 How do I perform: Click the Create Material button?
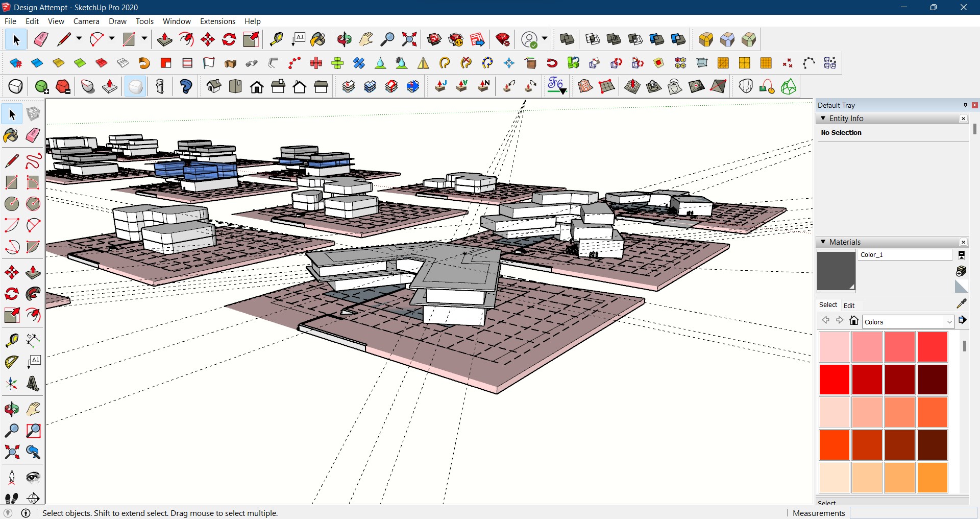[x=962, y=271]
